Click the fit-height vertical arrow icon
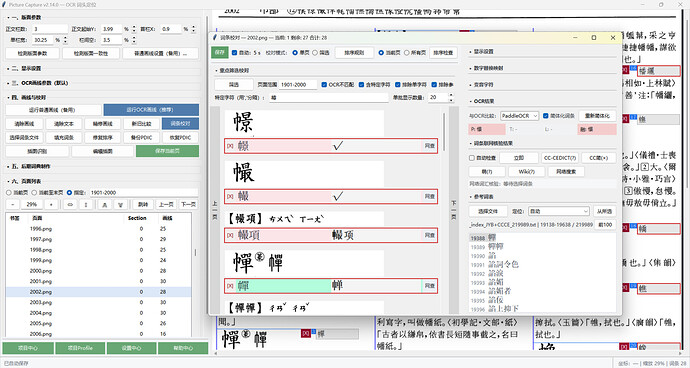 click(x=86, y=205)
